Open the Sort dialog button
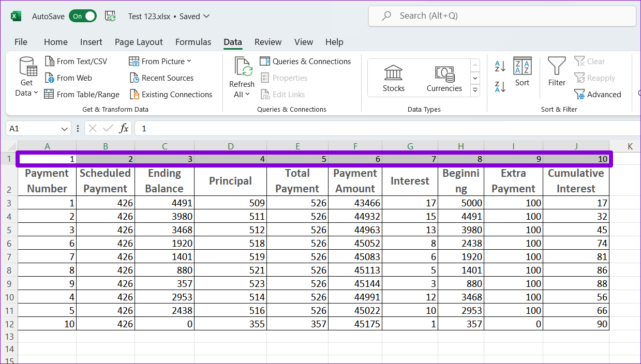The height and width of the screenshot is (364, 641). coord(522,72)
